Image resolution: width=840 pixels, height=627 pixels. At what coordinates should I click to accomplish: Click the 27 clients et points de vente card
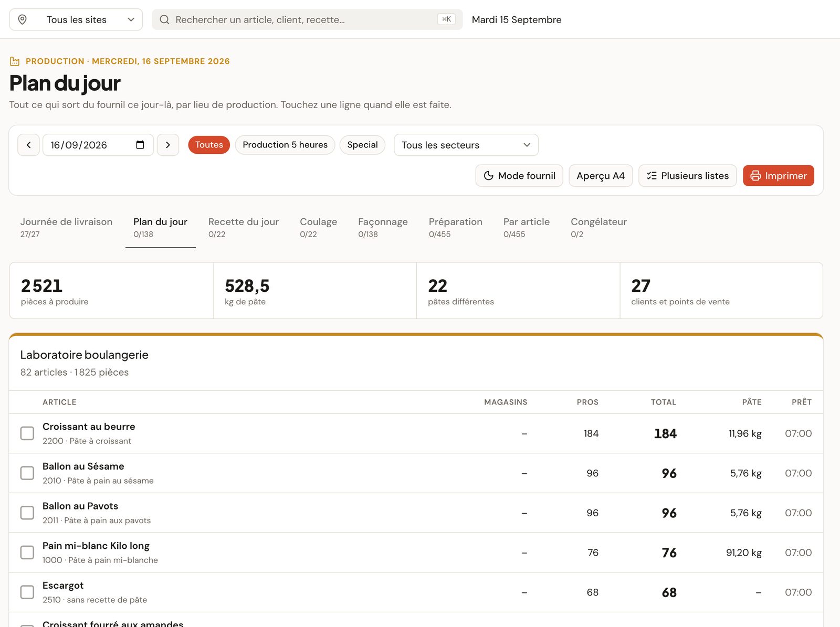click(721, 291)
